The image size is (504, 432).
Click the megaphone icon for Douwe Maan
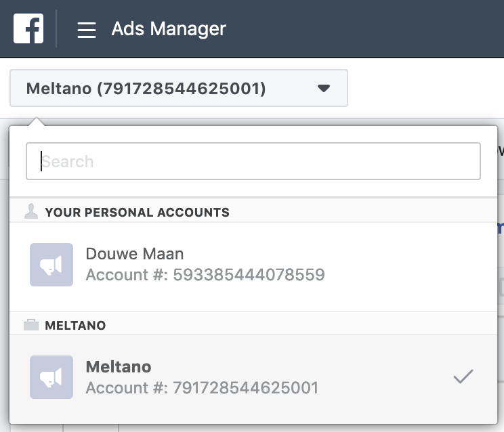tap(51, 265)
